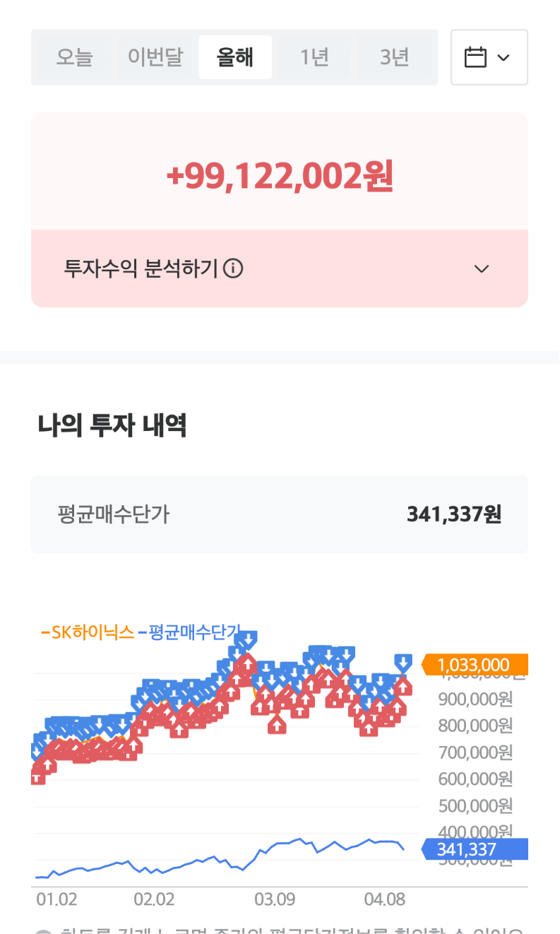Click the last red buy marker at chart end
Screen dimensions: 560x934
tap(403, 686)
